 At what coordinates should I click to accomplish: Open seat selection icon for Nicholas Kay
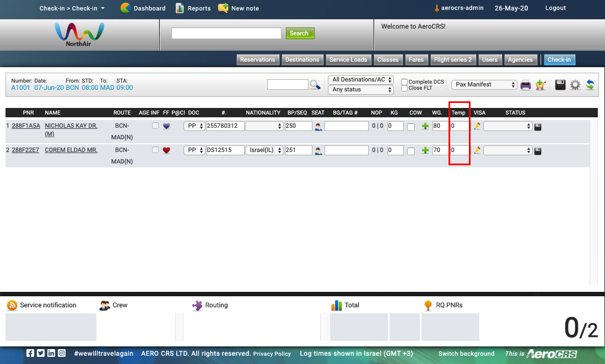coord(318,127)
